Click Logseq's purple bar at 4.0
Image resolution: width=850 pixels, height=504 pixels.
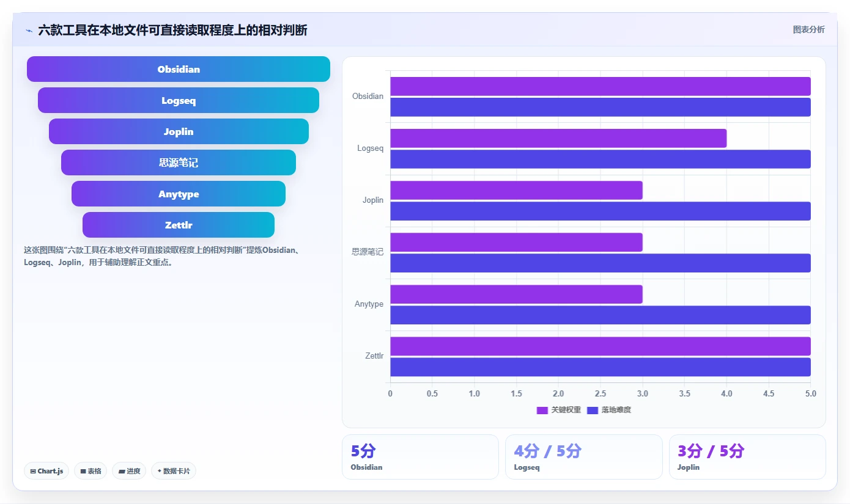pos(558,138)
